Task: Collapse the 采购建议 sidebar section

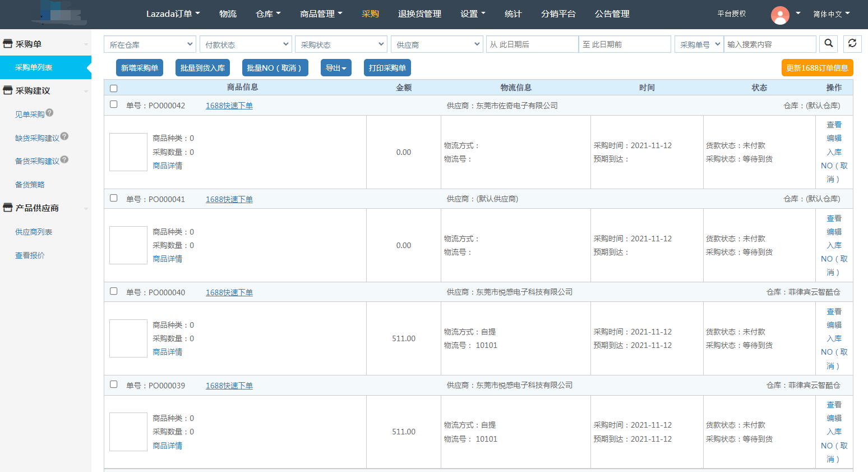Action: (86, 91)
